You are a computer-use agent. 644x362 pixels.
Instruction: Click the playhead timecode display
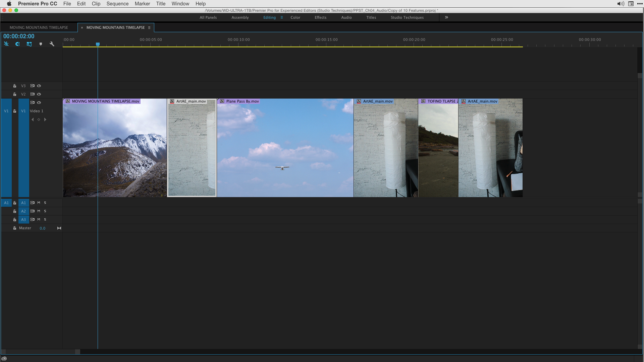pos(19,36)
